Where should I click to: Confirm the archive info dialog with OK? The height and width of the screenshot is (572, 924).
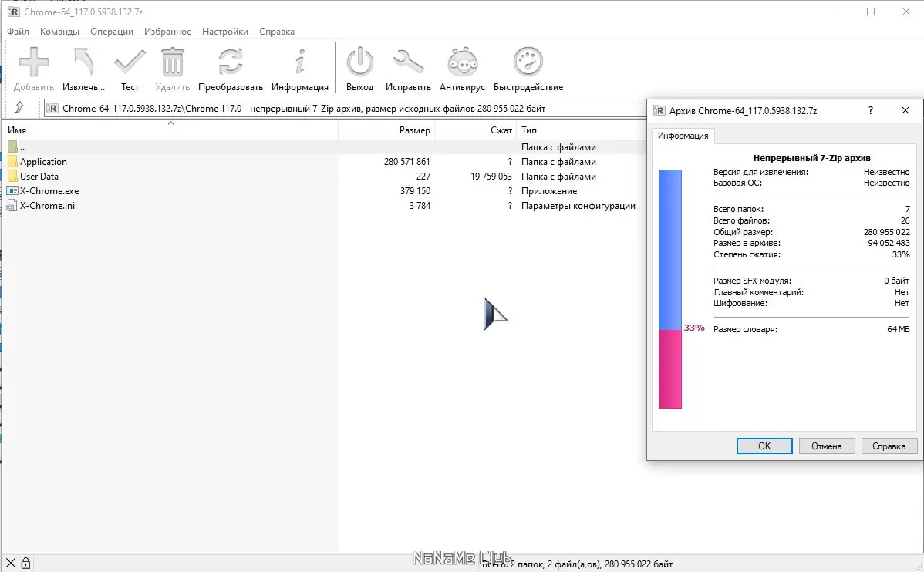[x=764, y=446]
